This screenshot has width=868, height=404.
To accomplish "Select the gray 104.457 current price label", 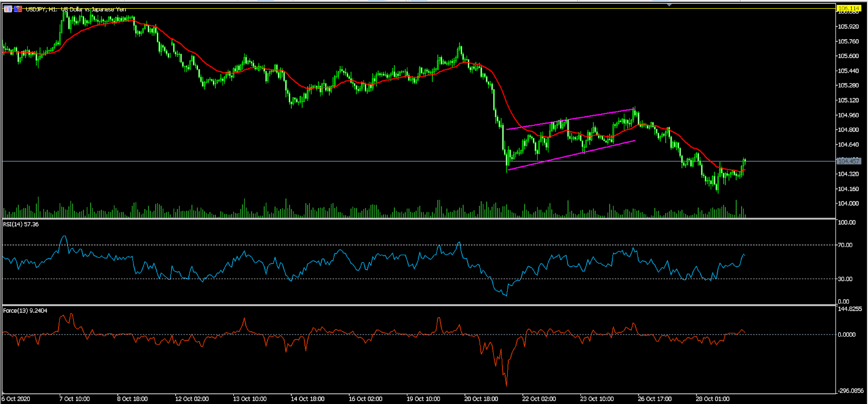I will point(848,161).
